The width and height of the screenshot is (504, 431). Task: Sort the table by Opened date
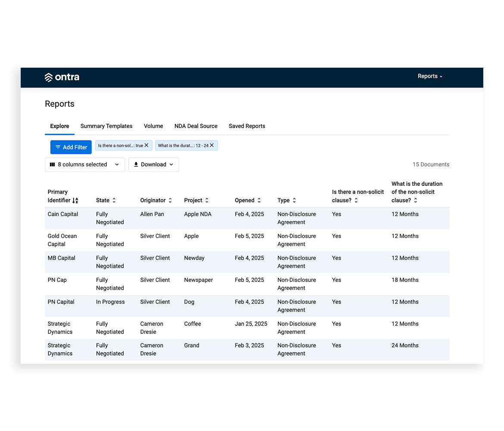tap(258, 200)
